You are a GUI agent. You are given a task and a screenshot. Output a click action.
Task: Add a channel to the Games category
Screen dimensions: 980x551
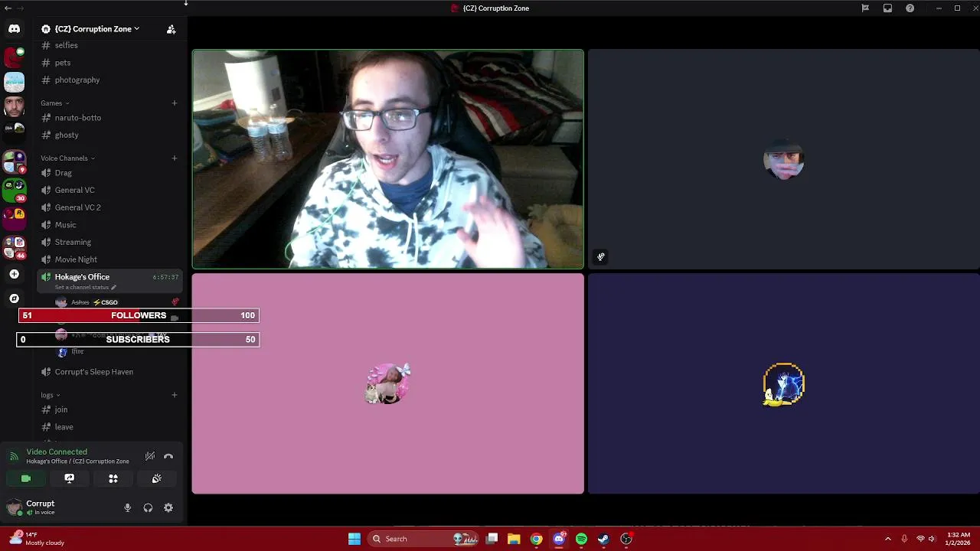coord(175,103)
